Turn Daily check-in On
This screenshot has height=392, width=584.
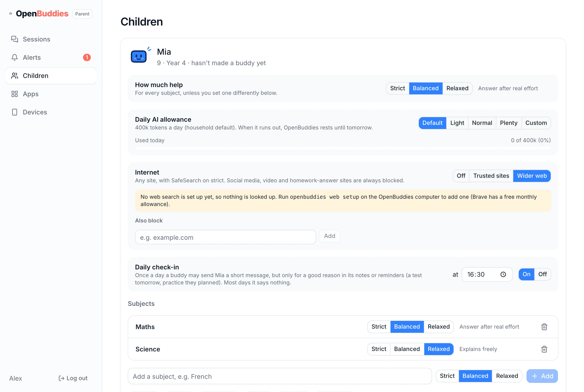click(526, 274)
